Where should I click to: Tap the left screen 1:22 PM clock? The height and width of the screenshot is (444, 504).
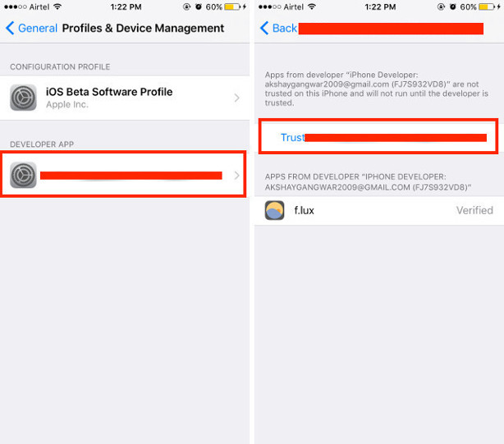(126, 7)
